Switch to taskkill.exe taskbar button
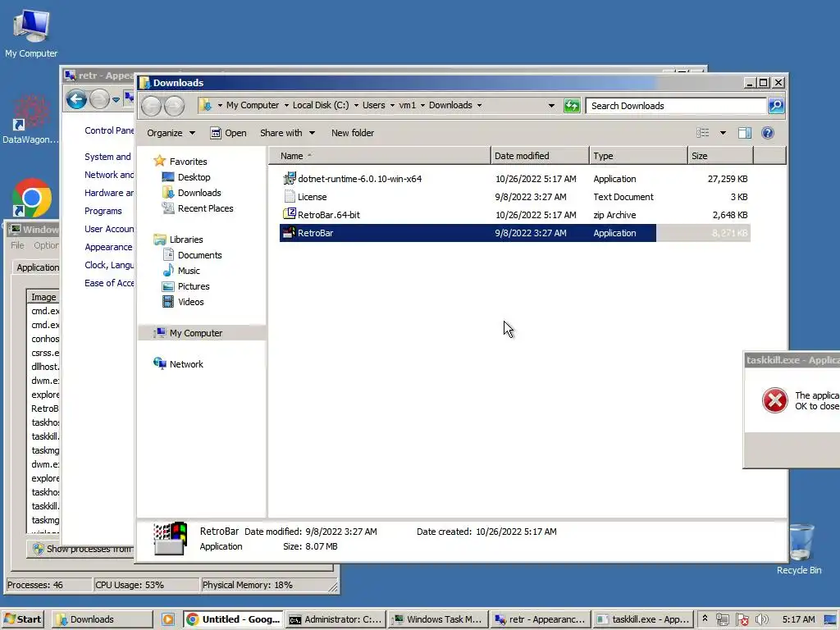Viewport: 840px width, 630px height. click(x=643, y=619)
